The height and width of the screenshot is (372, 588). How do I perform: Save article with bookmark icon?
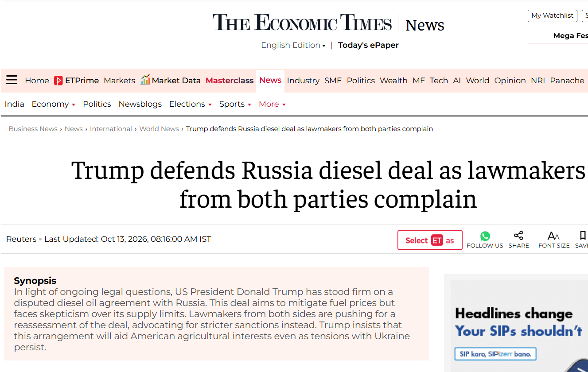point(583,235)
